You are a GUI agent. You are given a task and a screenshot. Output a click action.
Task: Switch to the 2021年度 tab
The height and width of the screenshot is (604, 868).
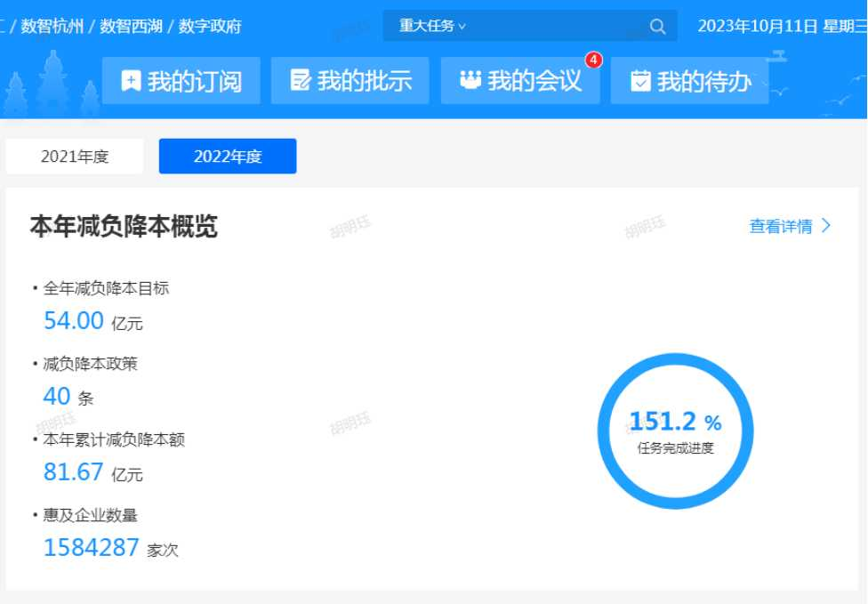(x=75, y=157)
